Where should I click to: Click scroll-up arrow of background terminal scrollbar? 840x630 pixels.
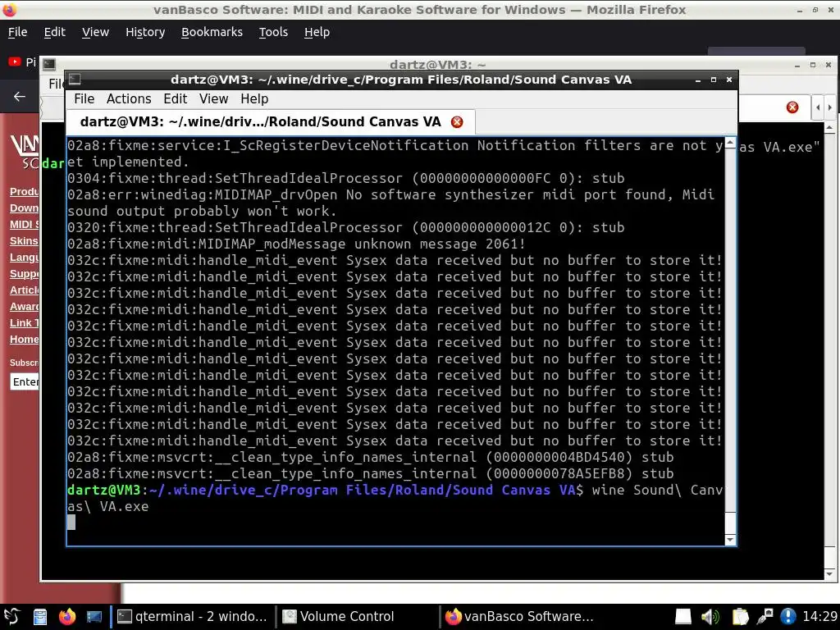click(829, 127)
